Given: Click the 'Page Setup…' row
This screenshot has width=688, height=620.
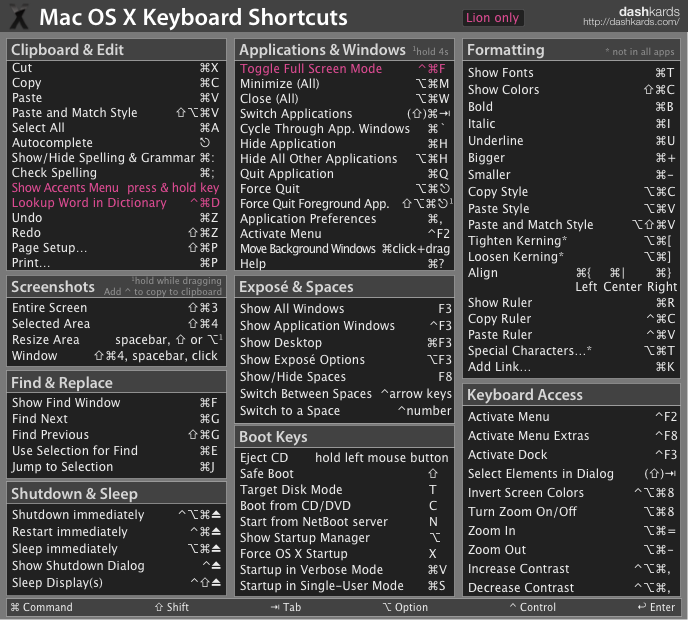Looking at the screenshot, I should [x=116, y=248].
